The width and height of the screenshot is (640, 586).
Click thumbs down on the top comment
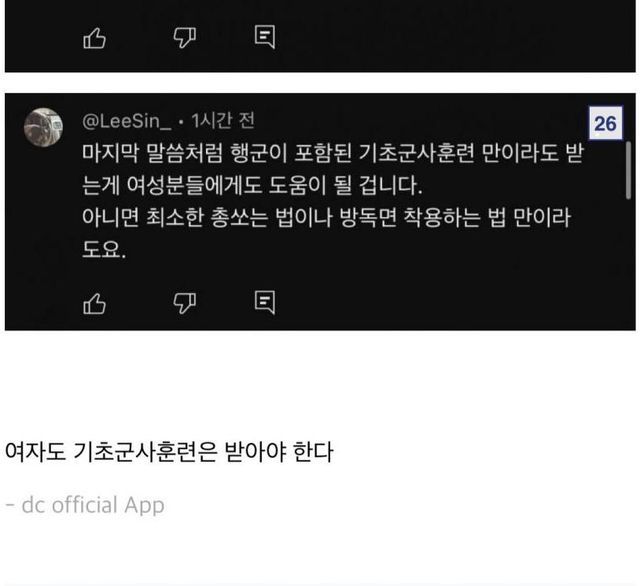tap(184, 38)
